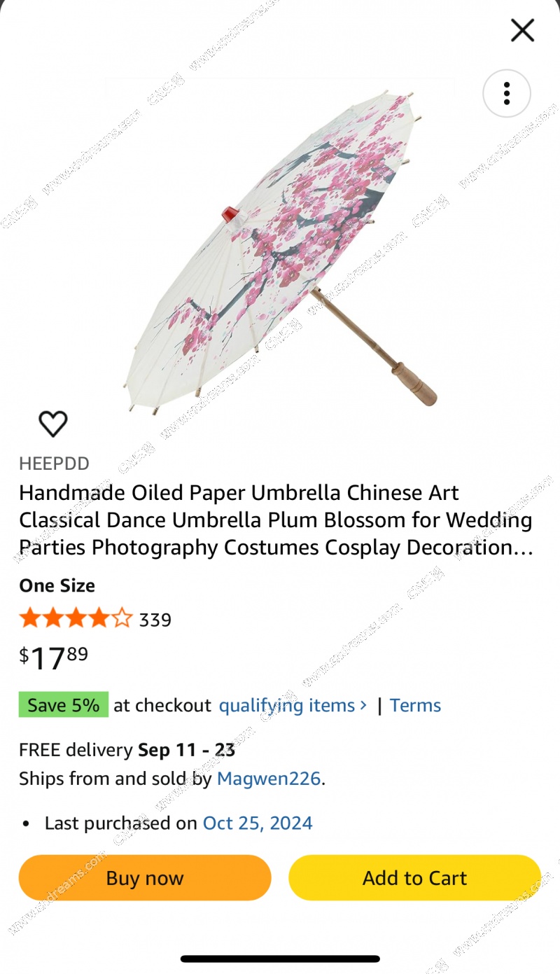Click the star rating icons
This screenshot has height=974, width=560.
pyautogui.click(x=76, y=618)
